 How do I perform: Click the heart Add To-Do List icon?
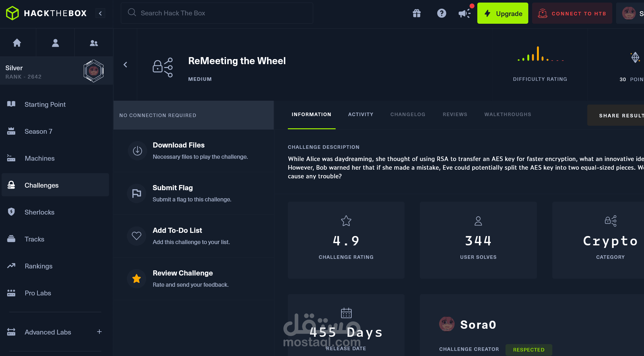click(x=137, y=236)
